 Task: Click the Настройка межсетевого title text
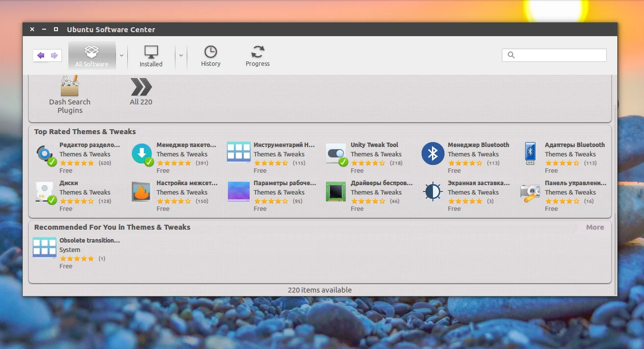[187, 183]
